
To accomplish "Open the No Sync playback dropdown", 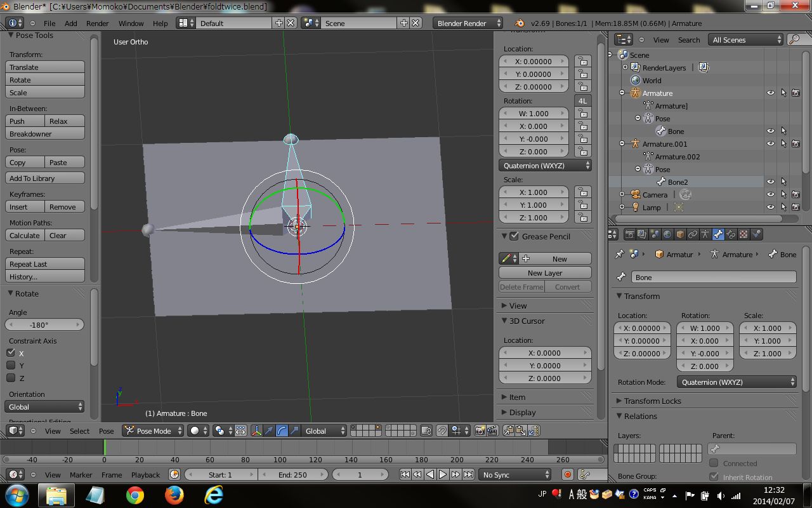I will [x=515, y=474].
